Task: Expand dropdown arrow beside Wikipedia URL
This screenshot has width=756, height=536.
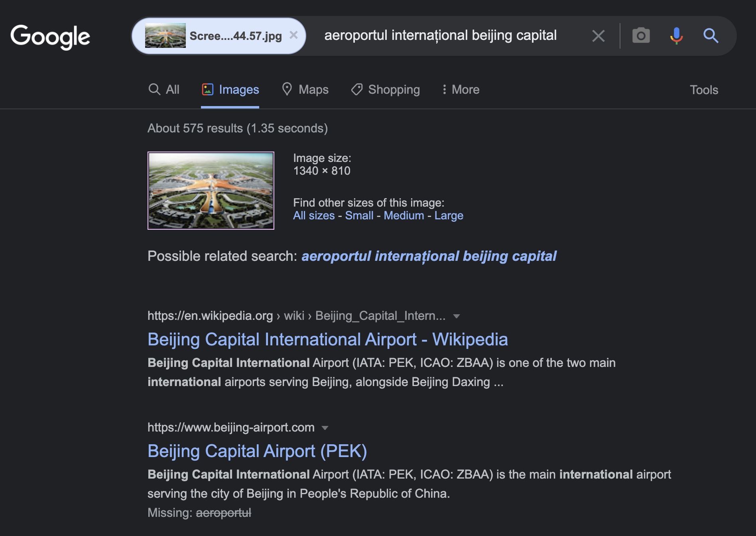Action: pyautogui.click(x=457, y=316)
